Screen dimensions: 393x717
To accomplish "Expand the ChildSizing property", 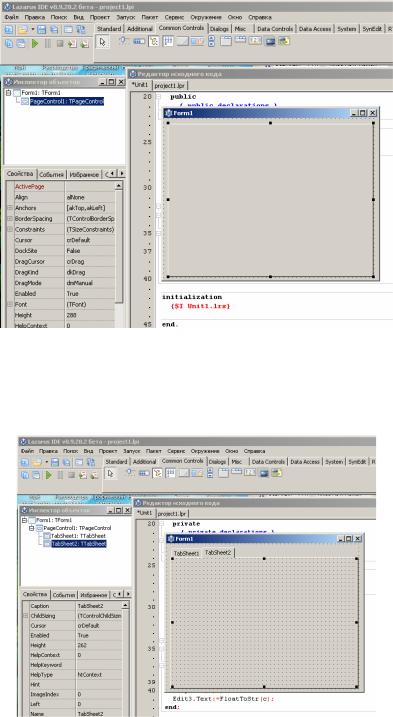I will 26,616.
